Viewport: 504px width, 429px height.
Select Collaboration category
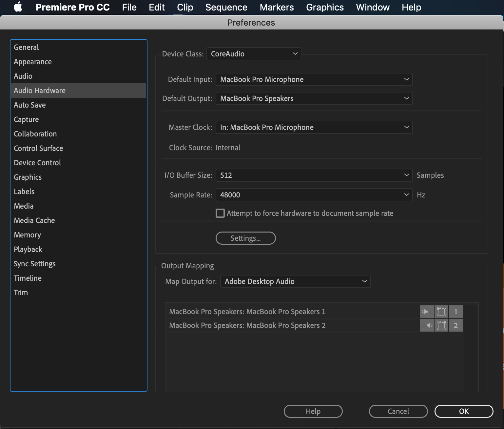(79, 134)
